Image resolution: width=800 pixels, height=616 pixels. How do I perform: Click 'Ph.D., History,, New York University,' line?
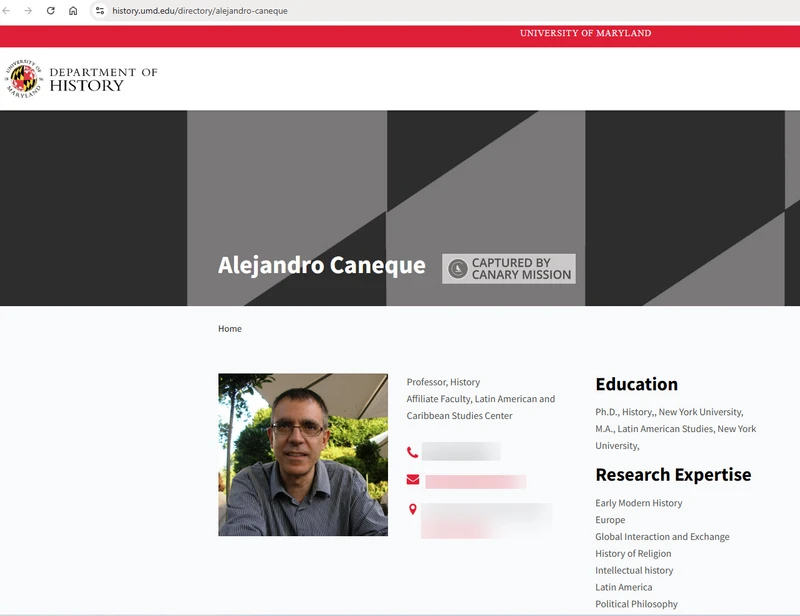(669, 412)
